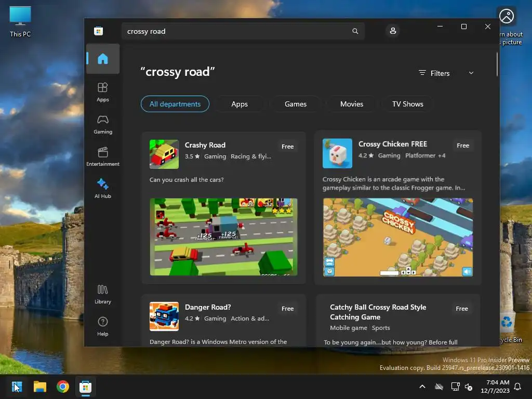Viewport: 532px width, 399px height.
Task: Click Microsoft Store taskbar icon
Action: pos(86,387)
